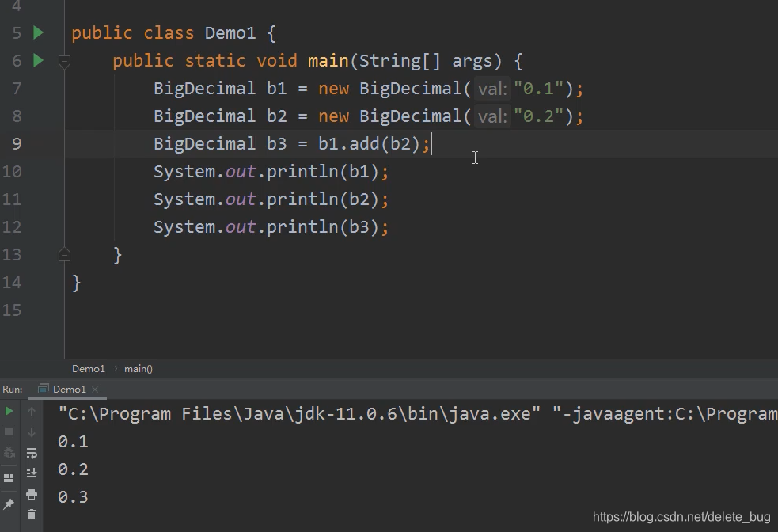Click the "0.2" string literal on line 8
Screen dimensions: 778x532
point(538,116)
